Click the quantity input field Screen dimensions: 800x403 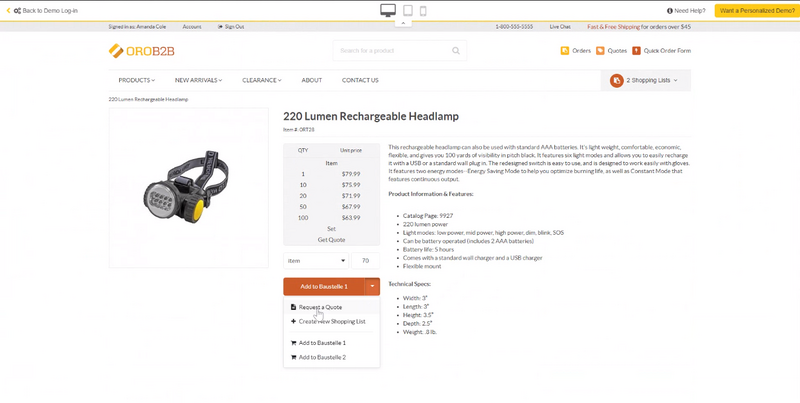tap(365, 260)
